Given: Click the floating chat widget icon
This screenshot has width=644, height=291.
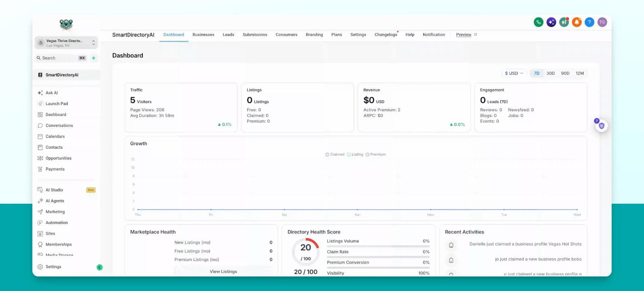Looking at the screenshot, I should [x=602, y=126].
